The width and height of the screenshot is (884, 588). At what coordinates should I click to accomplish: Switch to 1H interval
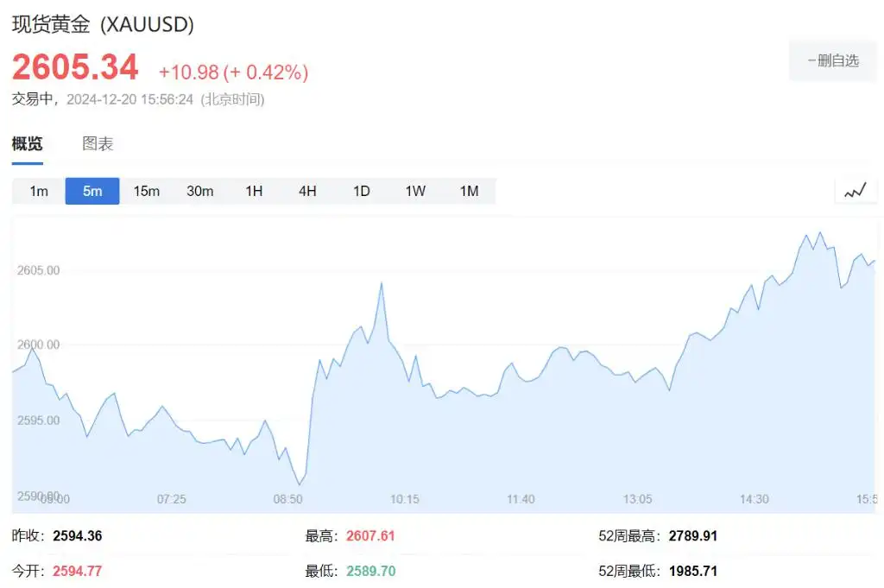(254, 191)
